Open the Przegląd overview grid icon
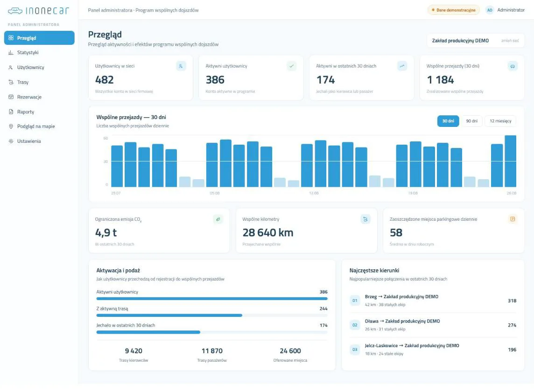The width and height of the screenshot is (534, 392). pos(11,38)
